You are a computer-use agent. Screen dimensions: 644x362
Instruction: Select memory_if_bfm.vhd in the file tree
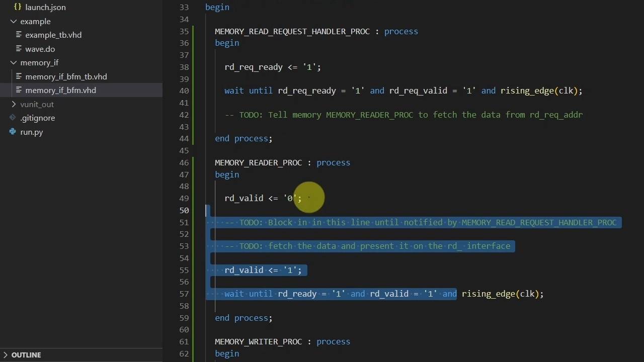(60, 90)
